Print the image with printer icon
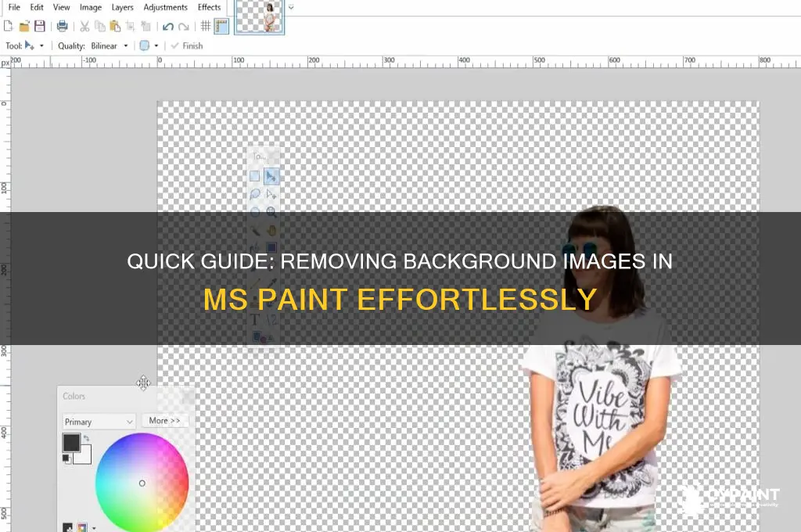 point(63,26)
